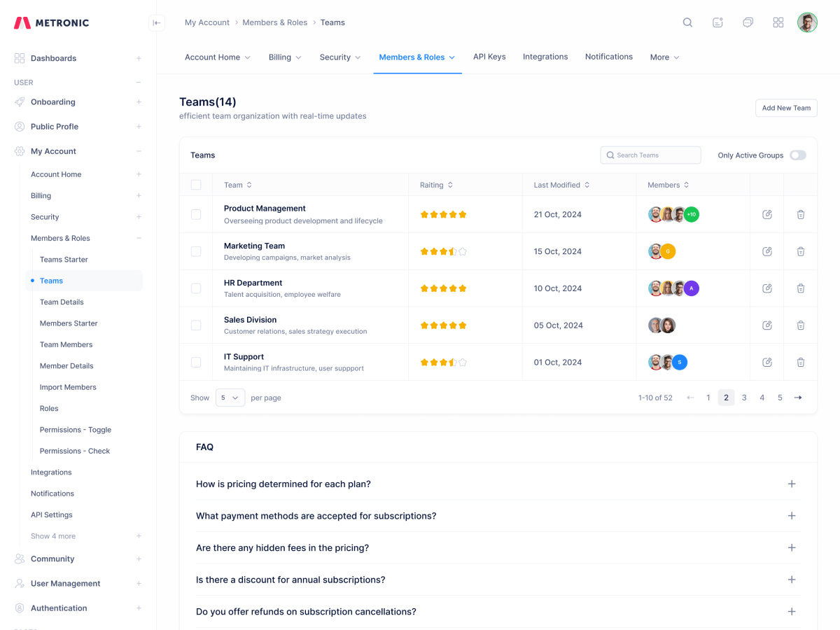This screenshot has height=630, width=840.
Task: Select Team Members in the sidebar
Action: pyautogui.click(x=66, y=344)
